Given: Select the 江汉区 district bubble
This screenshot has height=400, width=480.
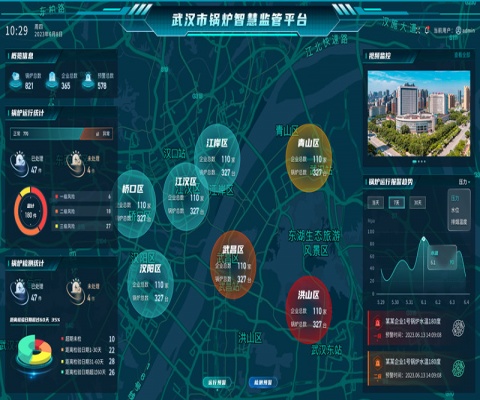Looking at the screenshot, I should click(x=186, y=197).
